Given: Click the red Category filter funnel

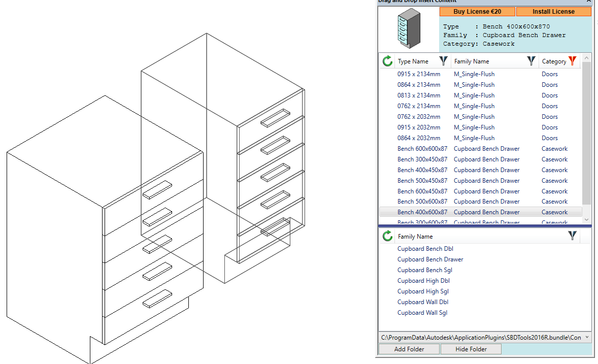Looking at the screenshot, I should (573, 61).
